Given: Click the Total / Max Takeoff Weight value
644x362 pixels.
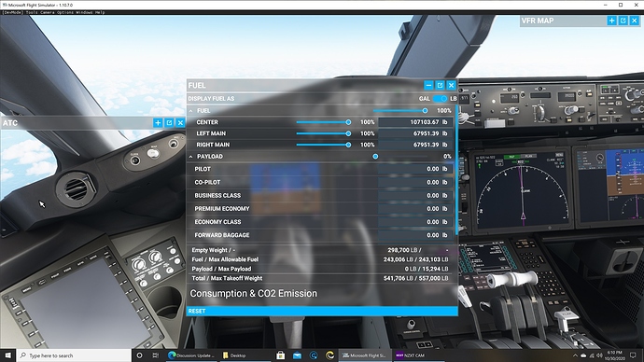Looking at the screenshot, I should point(415,278).
